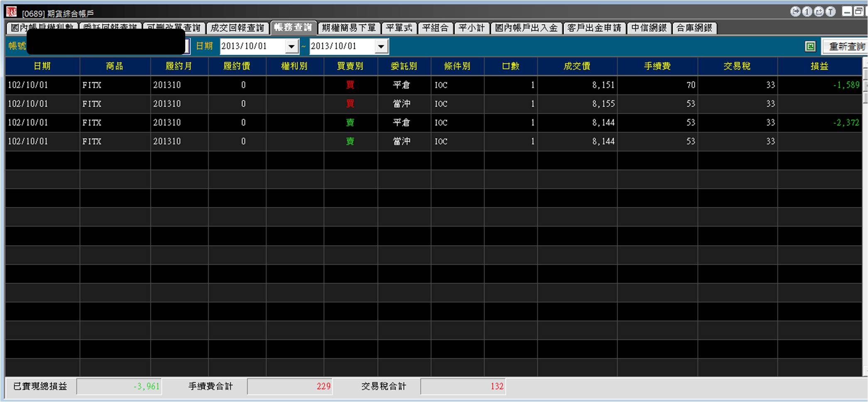This screenshot has width=868, height=402.
Task: Click the 手續費合計 total field 229
Action: (x=290, y=387)
